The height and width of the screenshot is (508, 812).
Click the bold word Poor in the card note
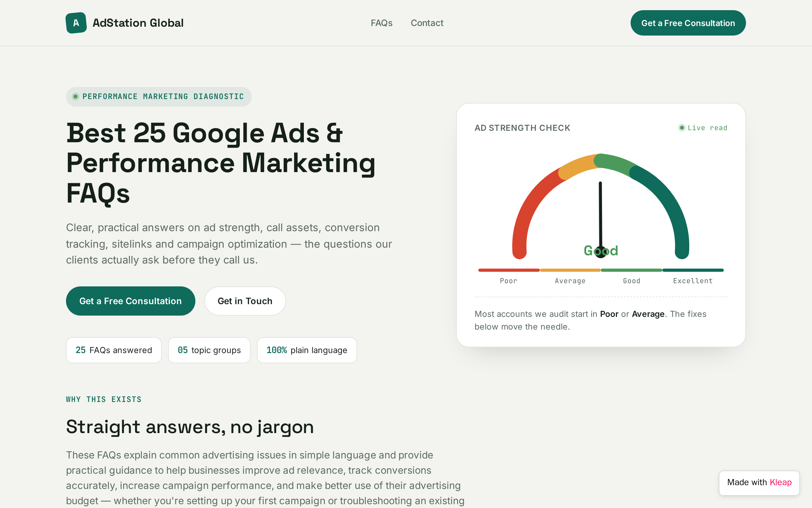point(609,314)
